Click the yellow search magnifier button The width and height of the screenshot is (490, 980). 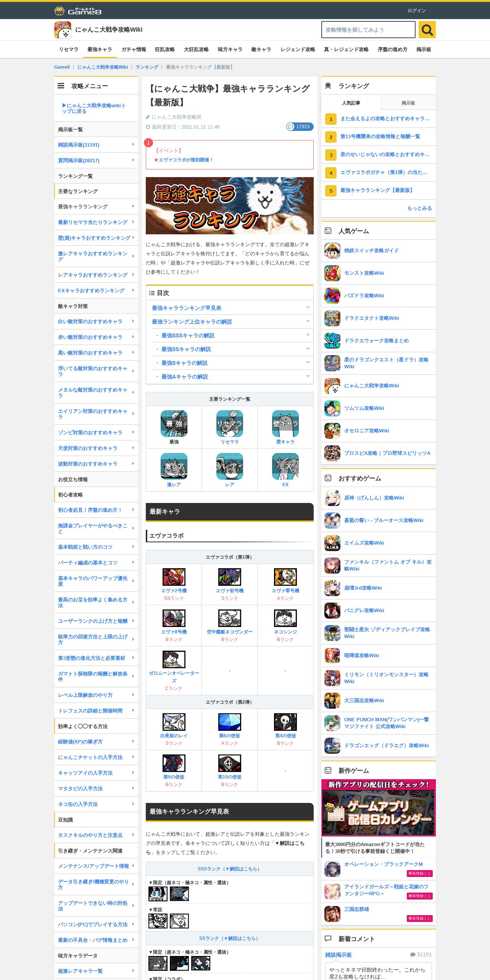pos(427,30)
